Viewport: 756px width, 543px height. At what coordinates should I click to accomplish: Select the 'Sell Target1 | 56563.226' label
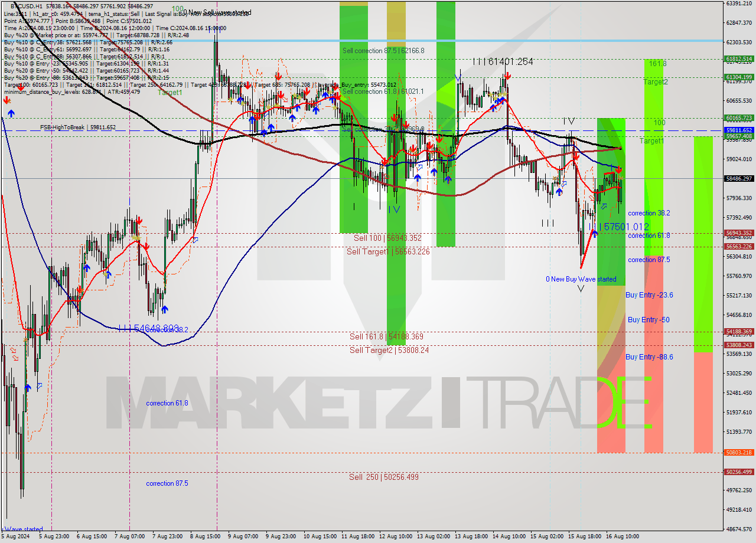388,251
